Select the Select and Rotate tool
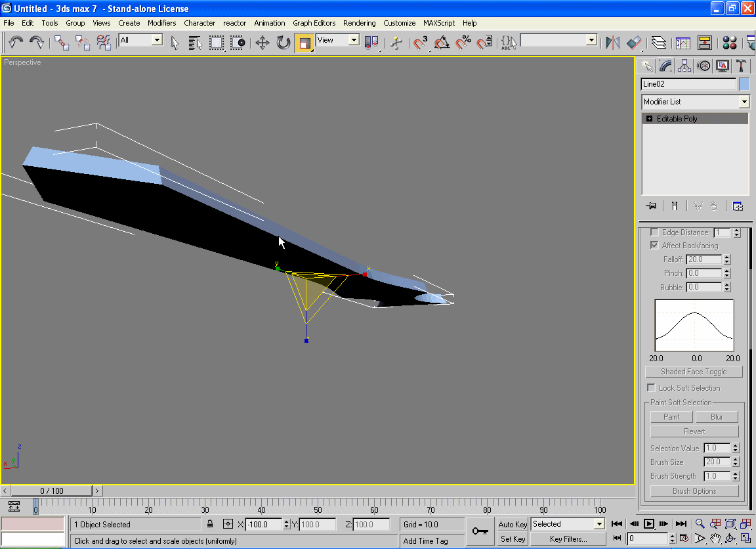The height and width of the screenshot is (549, 756). (283, 43)
